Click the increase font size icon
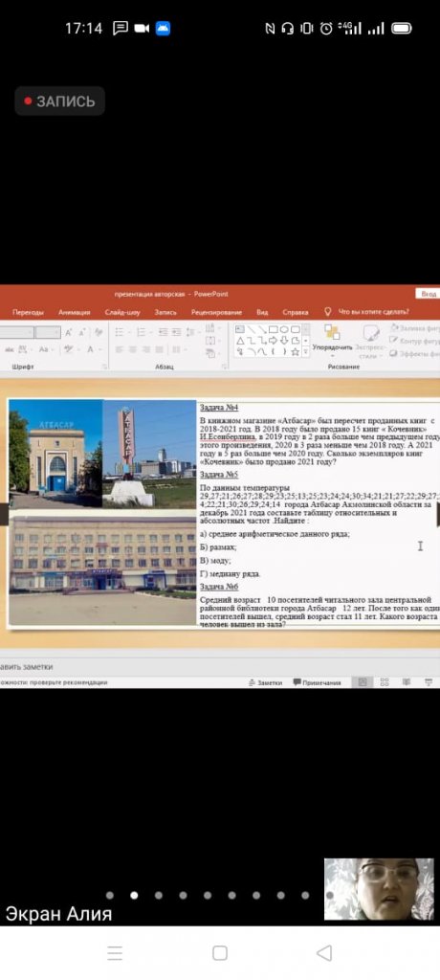Image resolution: width=440 pixels, height=980 pixels. (68, 333)
